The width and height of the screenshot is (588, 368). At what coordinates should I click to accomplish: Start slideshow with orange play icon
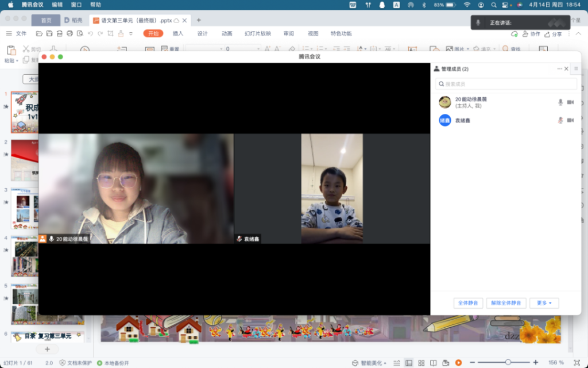pyautogui.click(x=458, y=363)
